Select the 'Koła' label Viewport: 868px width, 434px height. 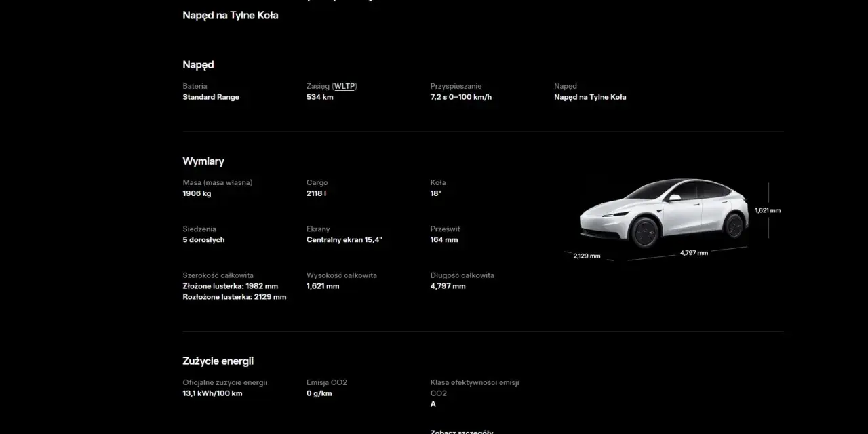click(438, 182)
